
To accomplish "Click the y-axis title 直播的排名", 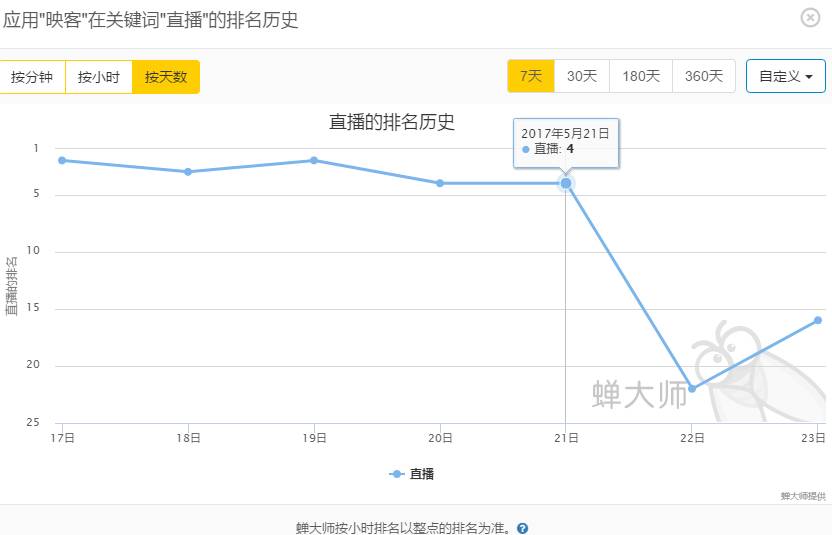I will coord(11,286).
